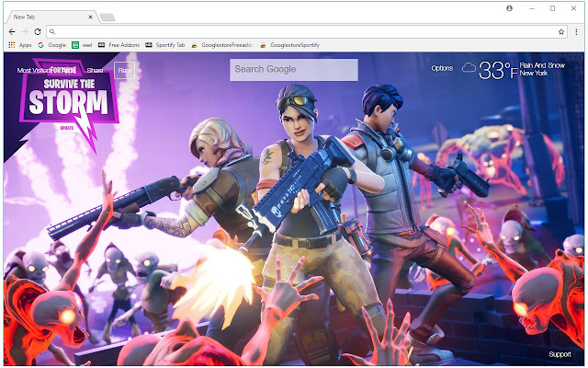Open the Google bookmark
Screen dimensions: 588x368
52,45
